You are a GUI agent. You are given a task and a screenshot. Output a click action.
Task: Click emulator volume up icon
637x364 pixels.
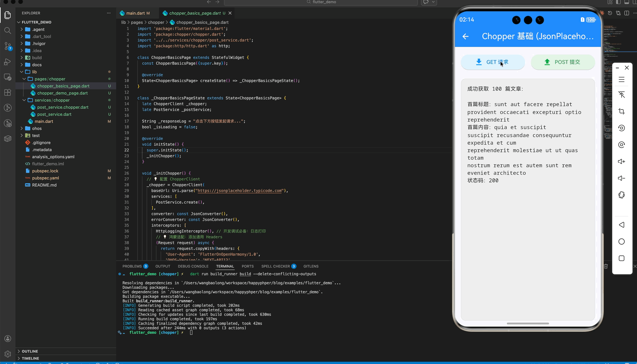tap(622, 161)
